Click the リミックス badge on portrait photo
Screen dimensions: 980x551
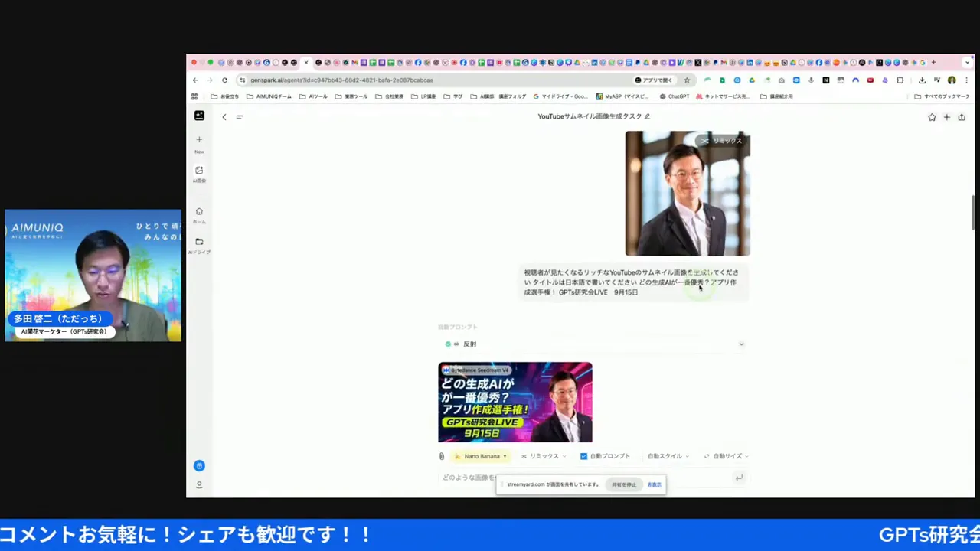[722, 141]
